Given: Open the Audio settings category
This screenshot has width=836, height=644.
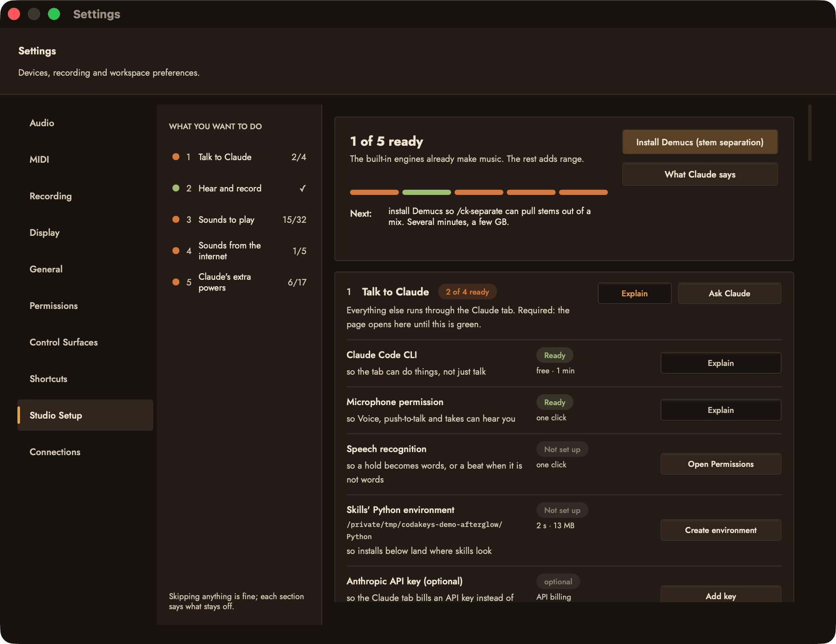Looking at the screenshot, I should (x=85, y=123).
